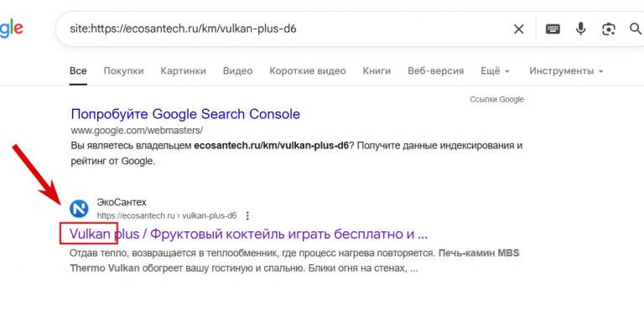Image resolution: width=644 pixels, height=316 pixels.
Task: Click the ЭкоСантех site favicon
Action: [x=80, y=209]
